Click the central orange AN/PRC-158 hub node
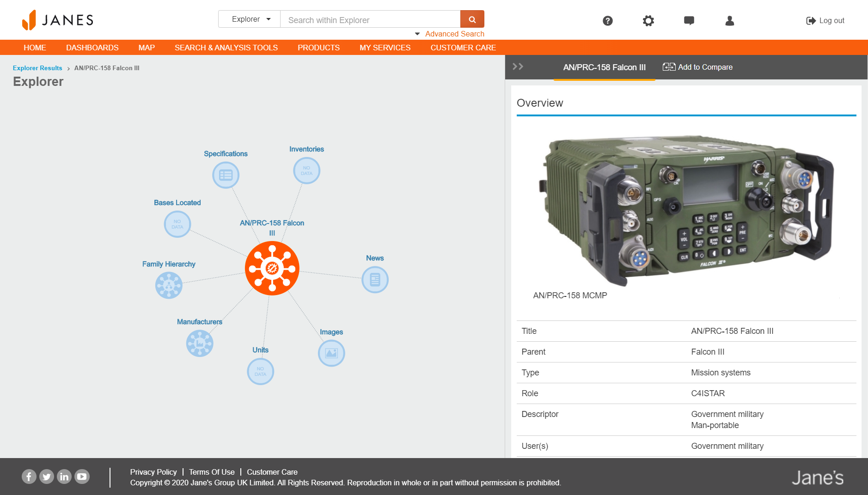The width and height of the screenshot is (868, 495). [272, 268]
